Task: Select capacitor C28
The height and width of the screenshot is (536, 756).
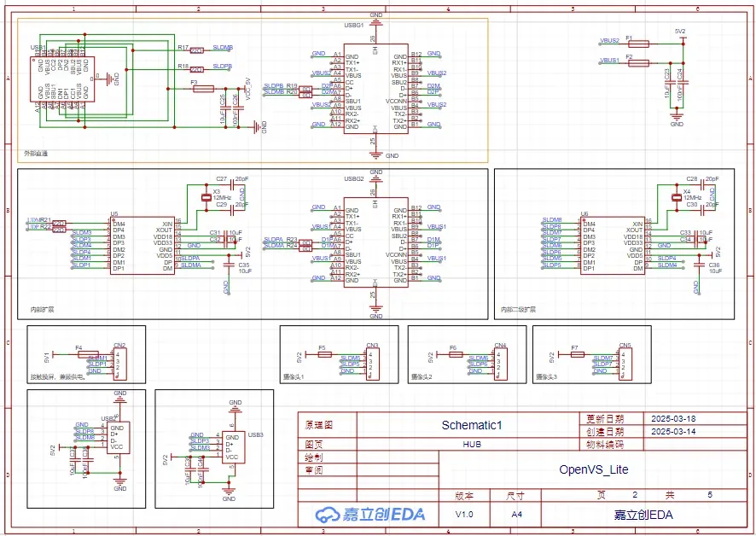Action: (702, 184)
